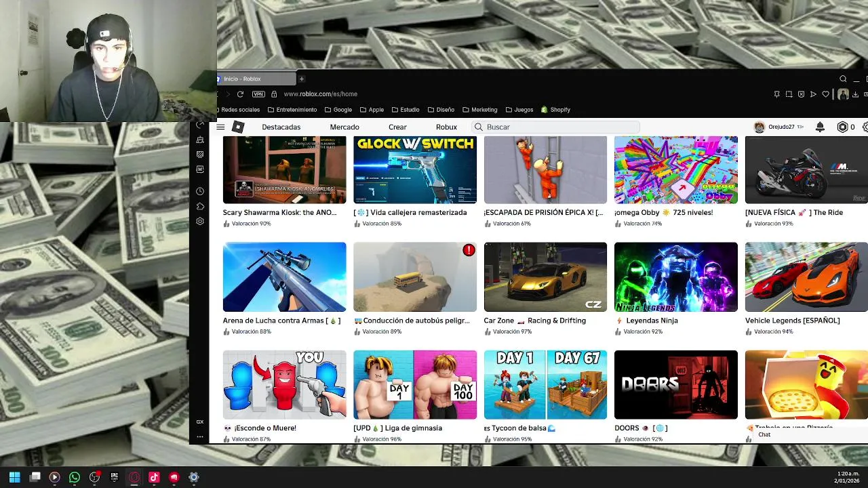Viewport: 868px width, 488px height.
Task: Open History clock icon in Opera sidebar
Action: pyautogui.click(x=200, y=192)
